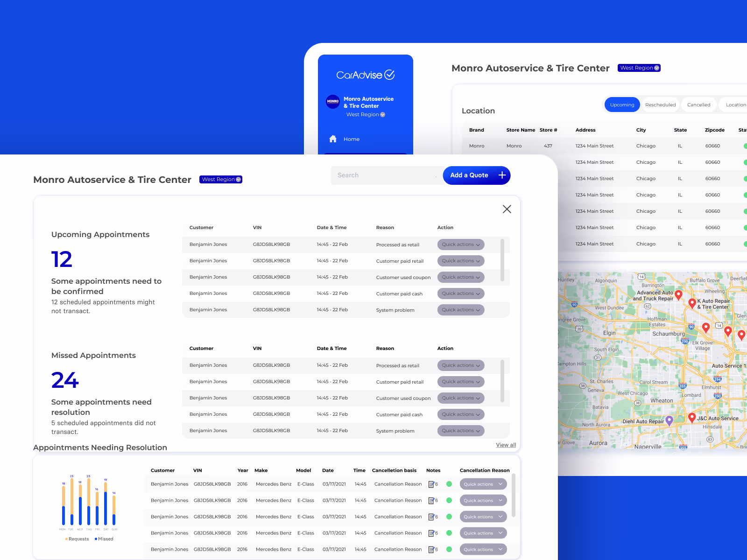Image resolution: width=747 pixels, height=560 pixels.
Task: Click the Brand column header in Location table
Action: click(x=477, y=130)
